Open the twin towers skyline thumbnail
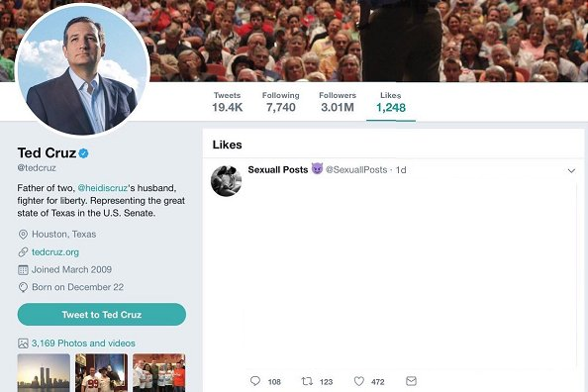The image size is (588, 392). click(x=44, y=373)
